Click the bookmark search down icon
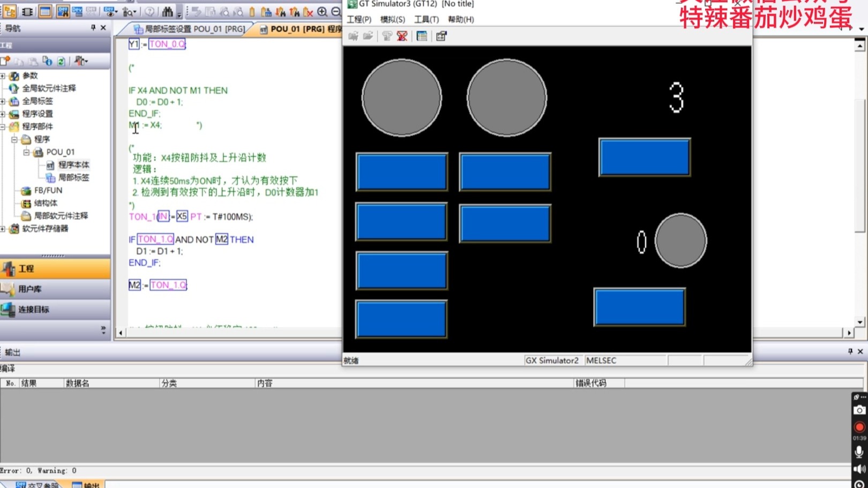Screen dimensions: 868x488 pos(280,11)
